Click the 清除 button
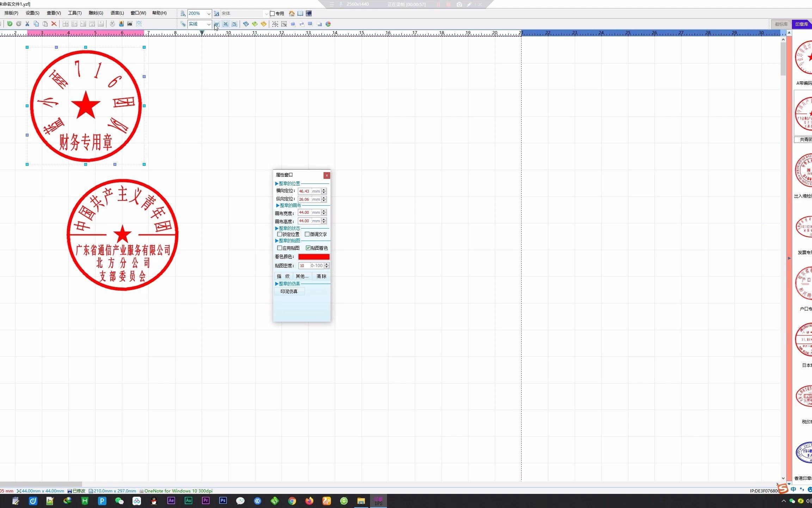 tap(321, 276)
